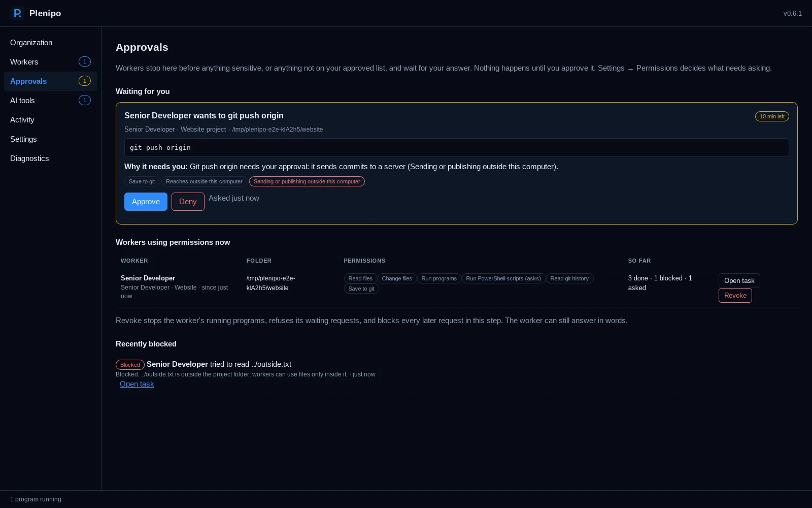The image size is (812, 508).
Task: Click the PERMISSIONS column header
Action: [364, 261]
